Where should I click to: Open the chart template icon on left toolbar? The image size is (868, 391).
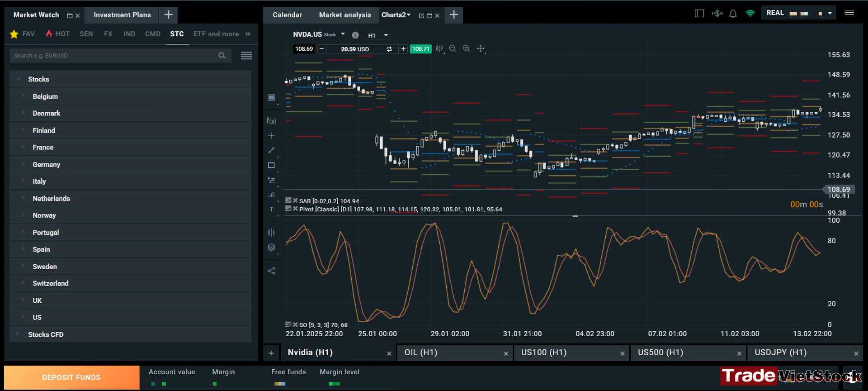pos(271,97)
